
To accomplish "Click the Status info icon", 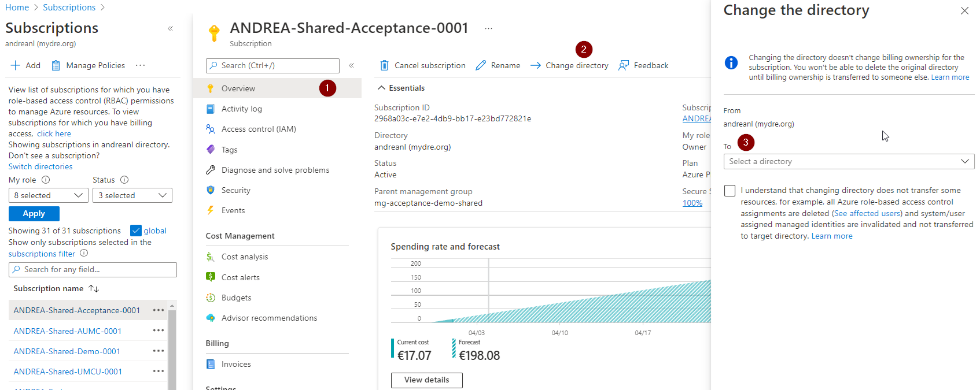I will click(x=124, y=180).
